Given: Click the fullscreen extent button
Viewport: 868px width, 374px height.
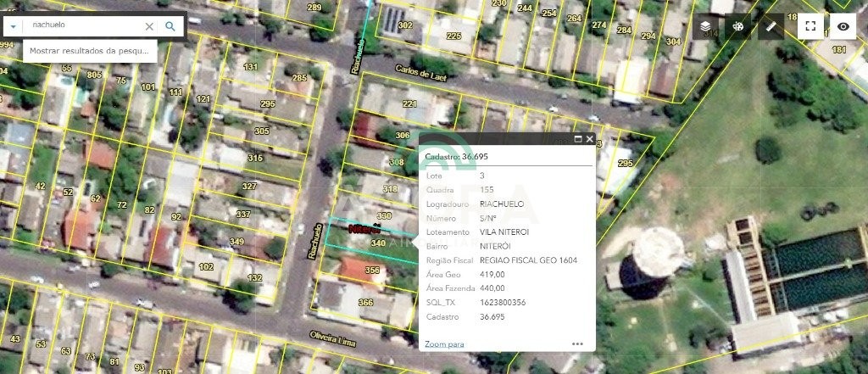Looking at the screenshot, I should [810, 26].
